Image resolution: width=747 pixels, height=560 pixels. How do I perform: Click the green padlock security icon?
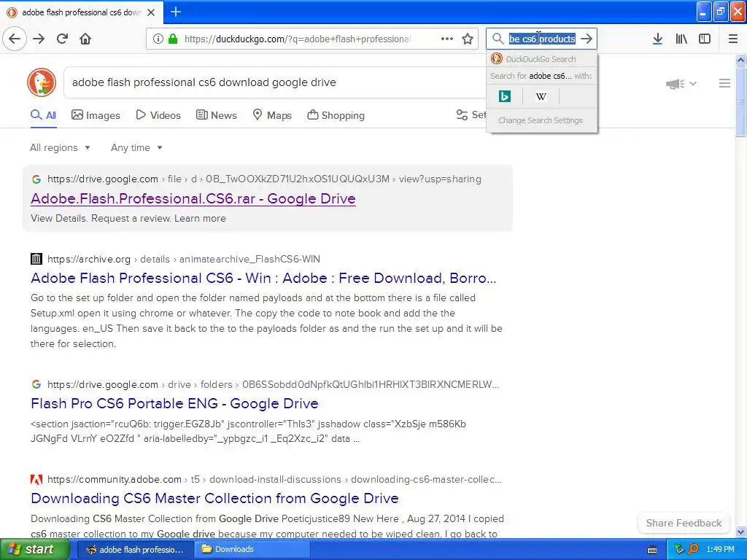[173, 39]
